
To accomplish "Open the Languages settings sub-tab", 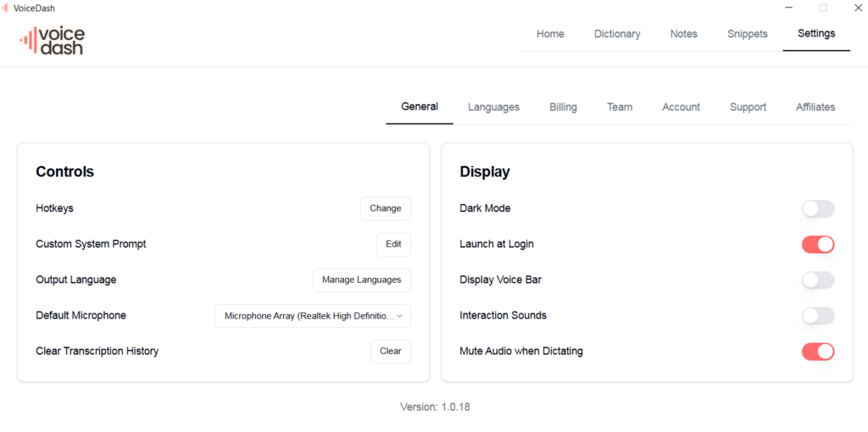I will pyautogui.click(x=494, y=108).
